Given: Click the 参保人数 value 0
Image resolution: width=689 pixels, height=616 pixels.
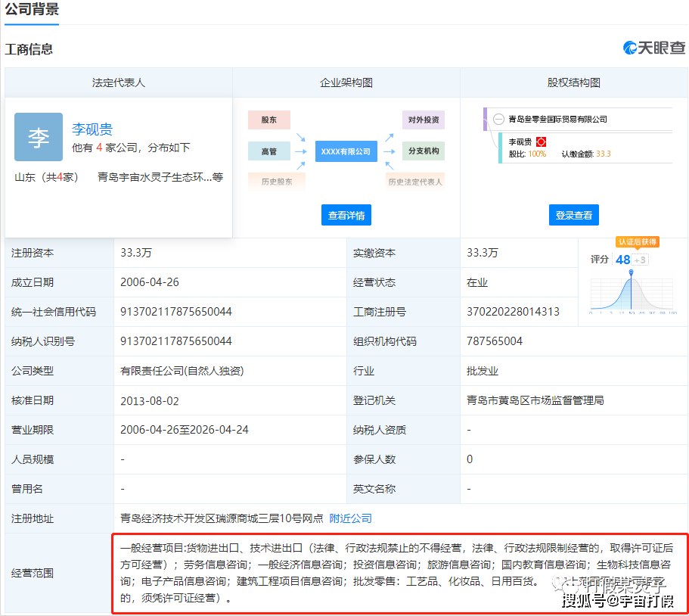Looking at the screenshot, I should coord(470,459).
